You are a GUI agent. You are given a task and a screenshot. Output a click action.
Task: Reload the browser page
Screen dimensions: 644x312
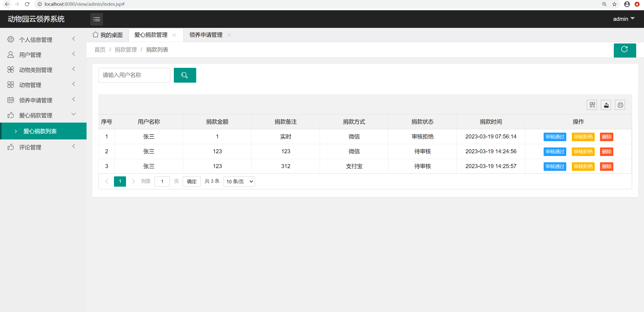[x=27, y=4]
